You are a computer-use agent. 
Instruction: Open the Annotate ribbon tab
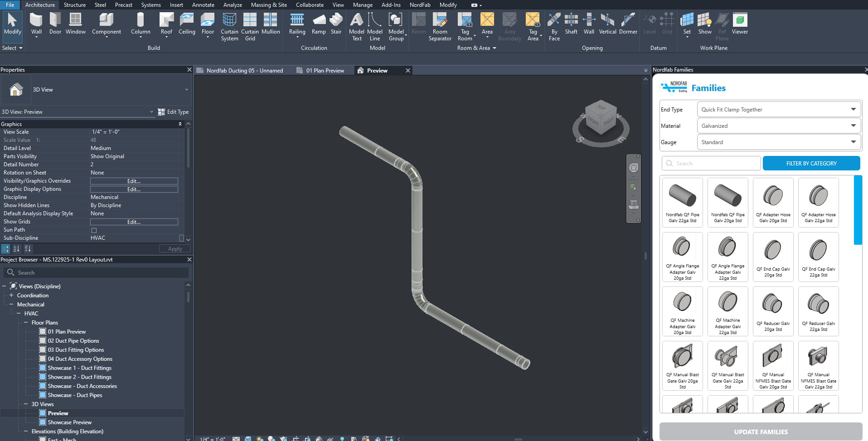[x=203, y=5]
